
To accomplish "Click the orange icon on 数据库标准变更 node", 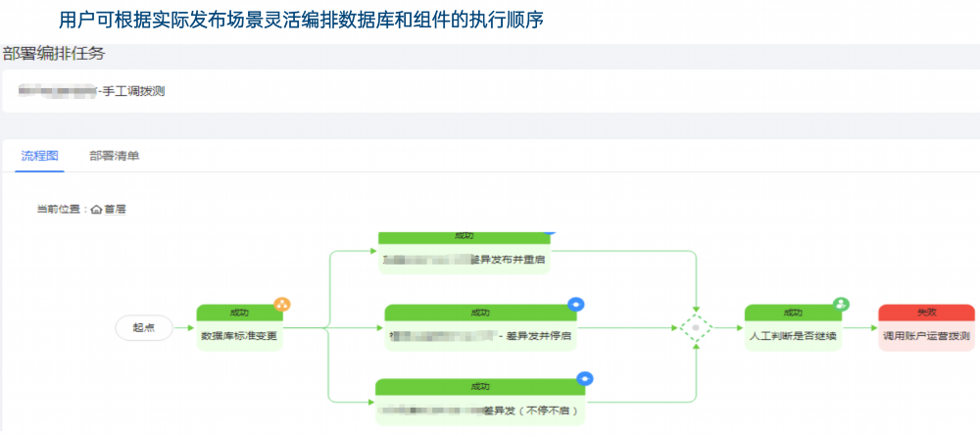I will pos(282,305).
